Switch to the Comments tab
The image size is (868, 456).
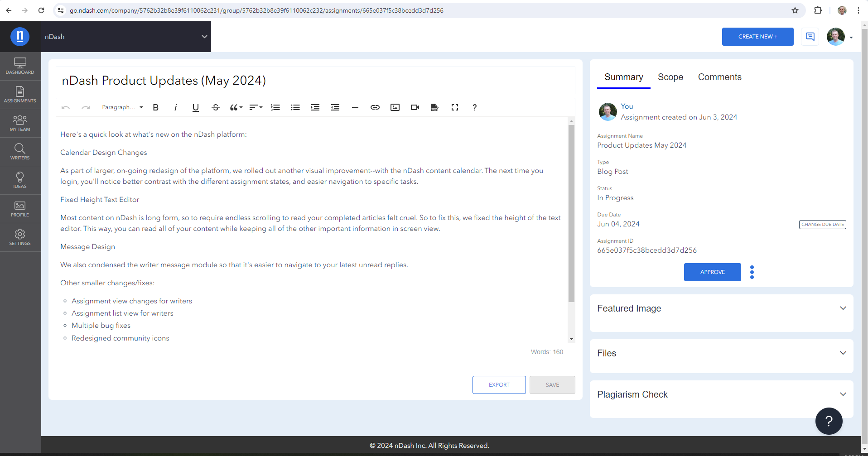click(719, 77)
